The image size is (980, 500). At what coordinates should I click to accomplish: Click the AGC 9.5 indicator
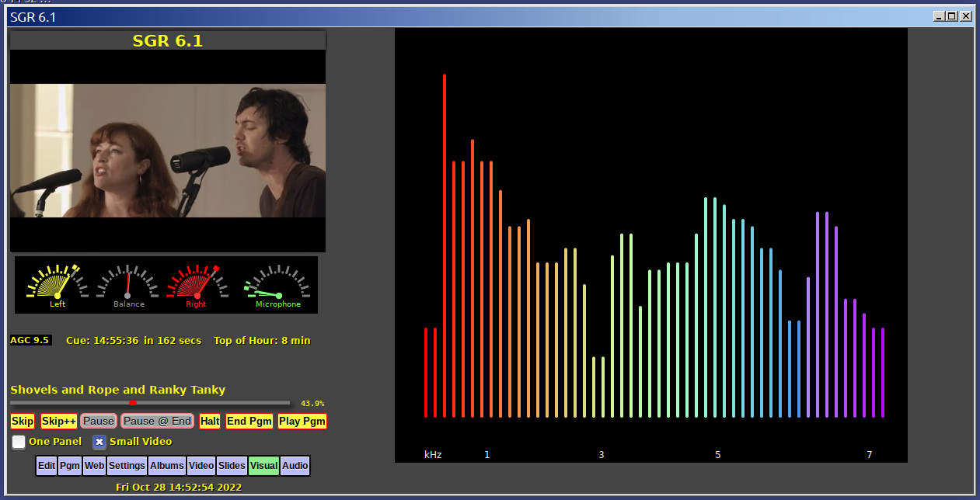[30, 340]
